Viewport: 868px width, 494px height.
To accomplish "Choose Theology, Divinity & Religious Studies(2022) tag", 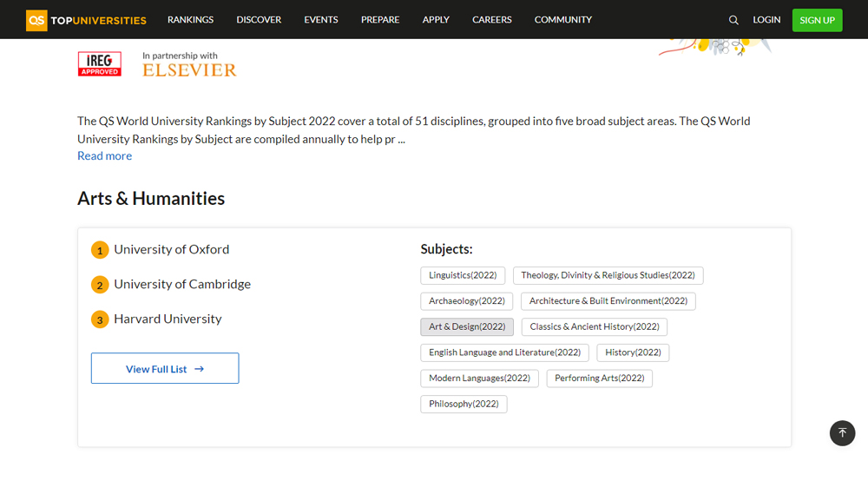I will [608, 275].
